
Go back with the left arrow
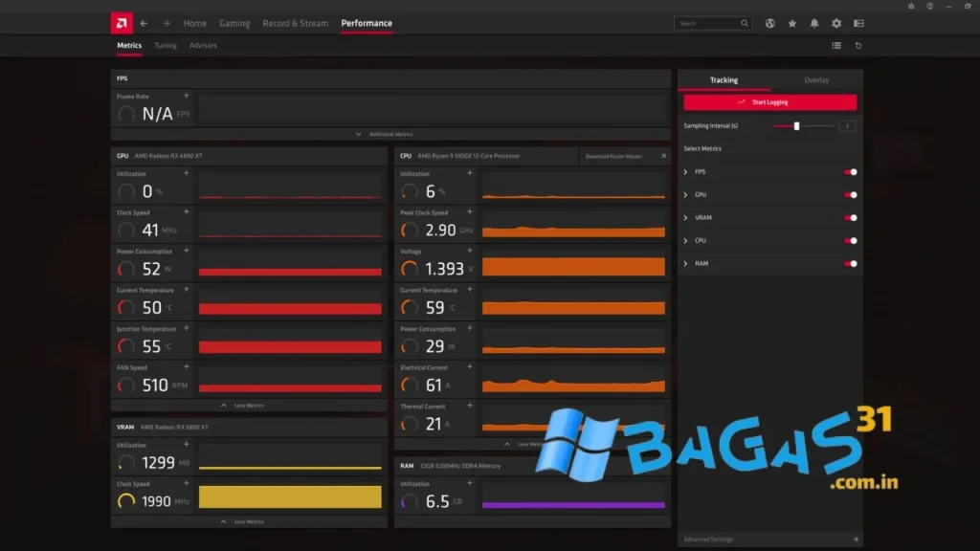tap(144, 23)
